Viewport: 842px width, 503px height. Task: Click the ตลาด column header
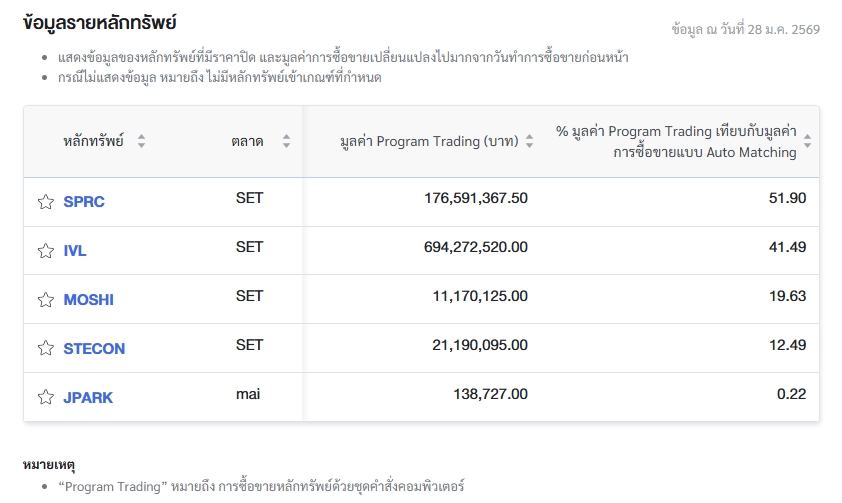247,142
